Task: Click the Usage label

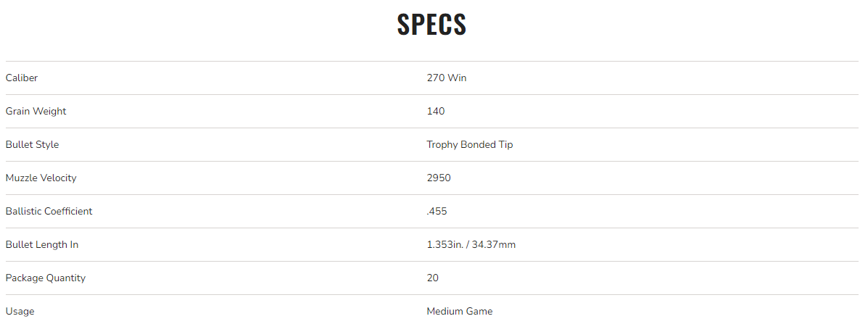Action: [20, 311]
